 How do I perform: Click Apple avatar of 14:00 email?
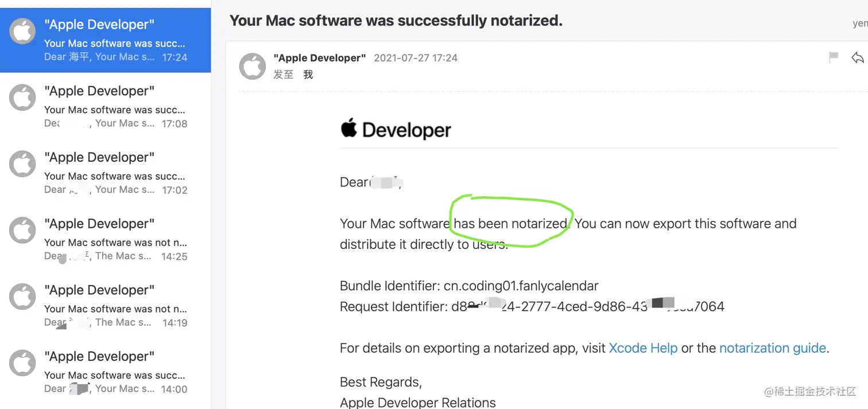(23, 363)
